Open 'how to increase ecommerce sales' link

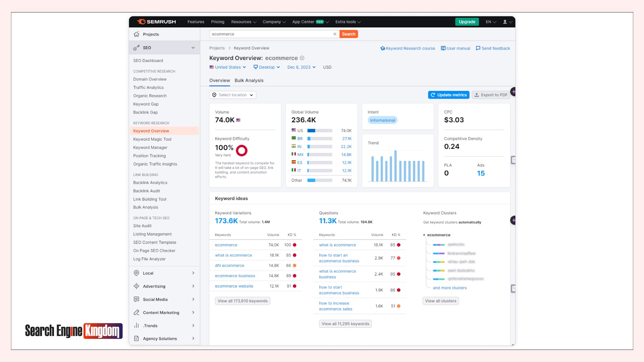click(336, 306)
